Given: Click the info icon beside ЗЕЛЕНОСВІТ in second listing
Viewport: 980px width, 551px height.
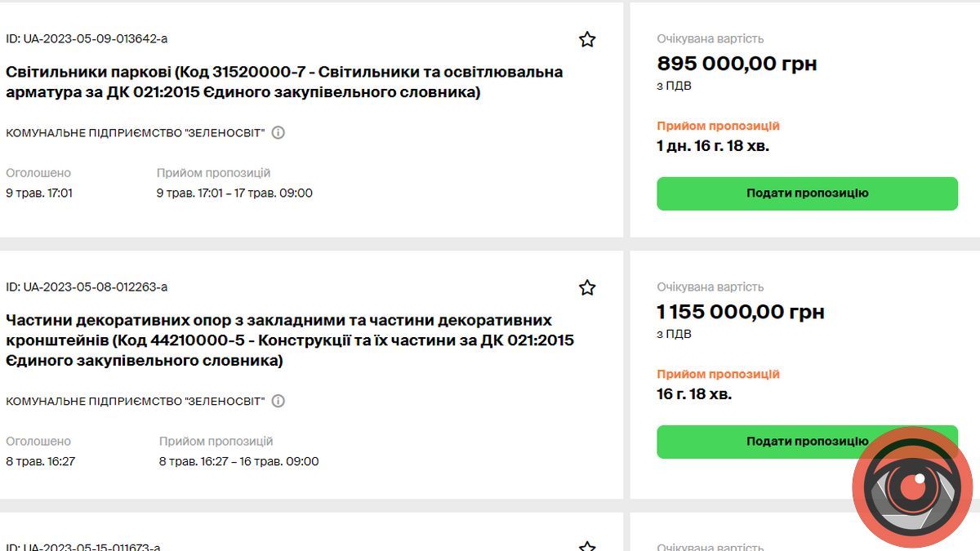Looking at the screenshot, I should [x=278, y=401].
